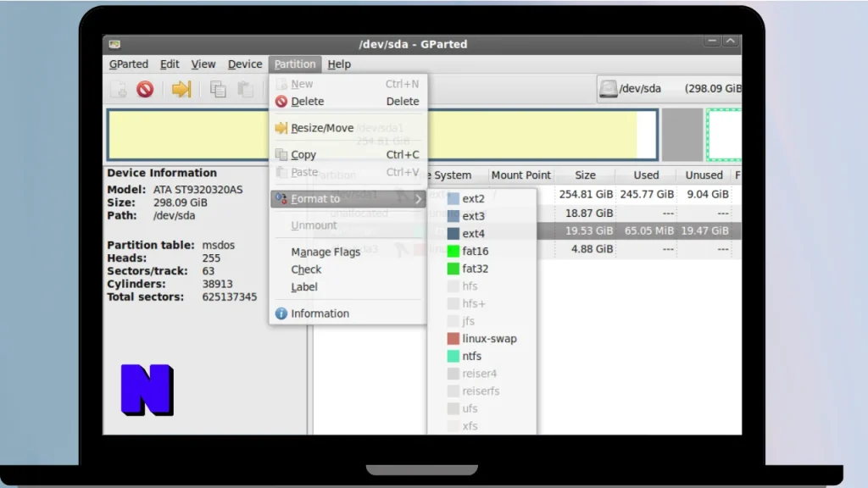
Task: Maximize the GParted window
Action: [731, 41]
